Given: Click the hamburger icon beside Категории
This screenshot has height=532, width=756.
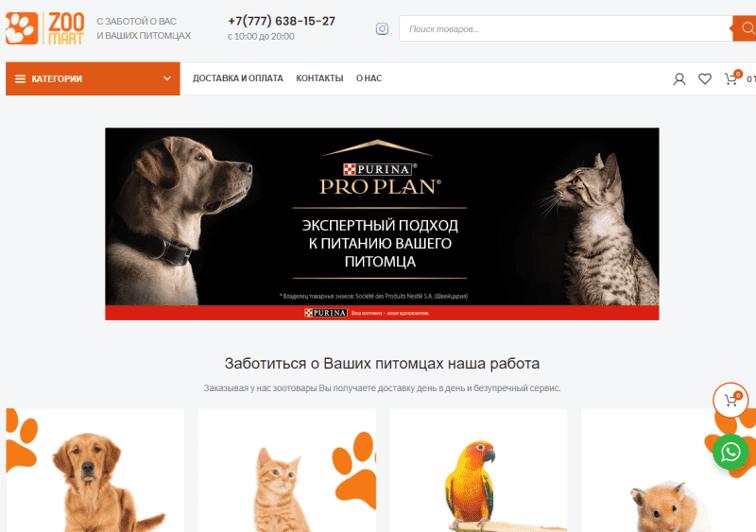Looking at the screenshot, I should [20, 78].
